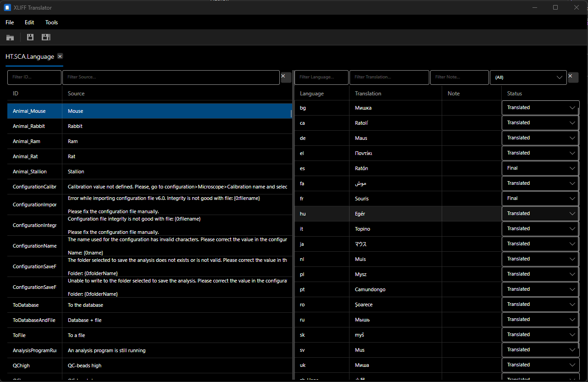Viewport: 588px width, 382px height.
Task: Click the Source column header
Action: 76,94
